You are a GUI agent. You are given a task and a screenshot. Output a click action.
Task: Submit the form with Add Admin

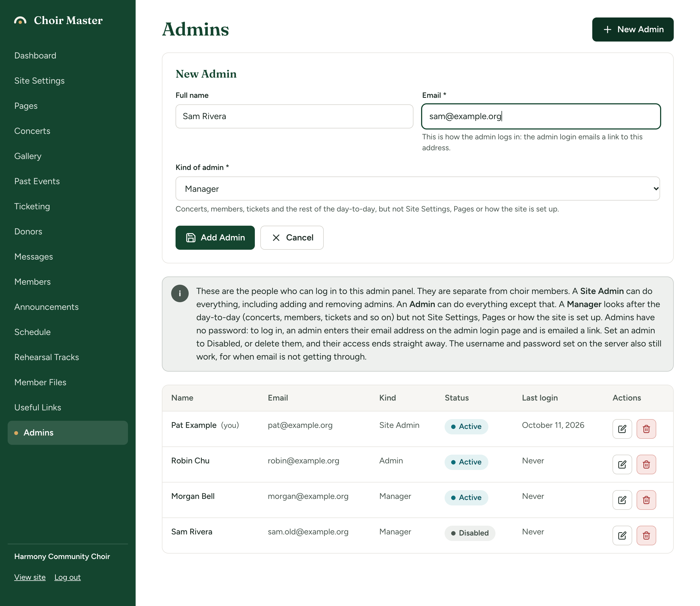pyautogui.click(x=215, y=238)
